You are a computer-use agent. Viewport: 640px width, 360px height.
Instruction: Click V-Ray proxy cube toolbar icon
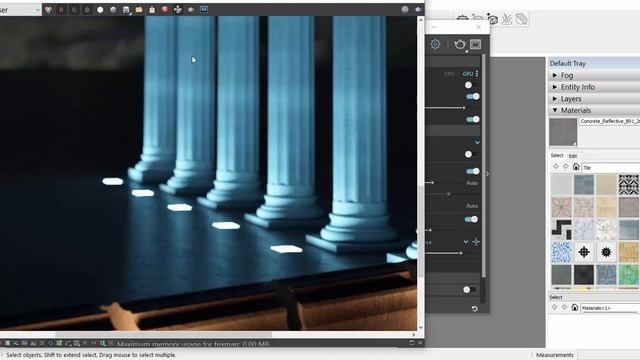[493, 19]
